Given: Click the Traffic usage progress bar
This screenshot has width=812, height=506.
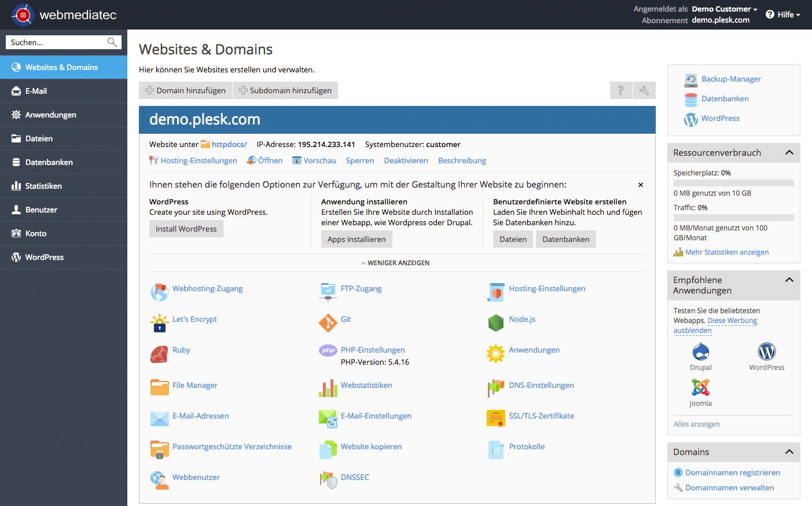Looking at the screenshot, I should pos(734,218).
